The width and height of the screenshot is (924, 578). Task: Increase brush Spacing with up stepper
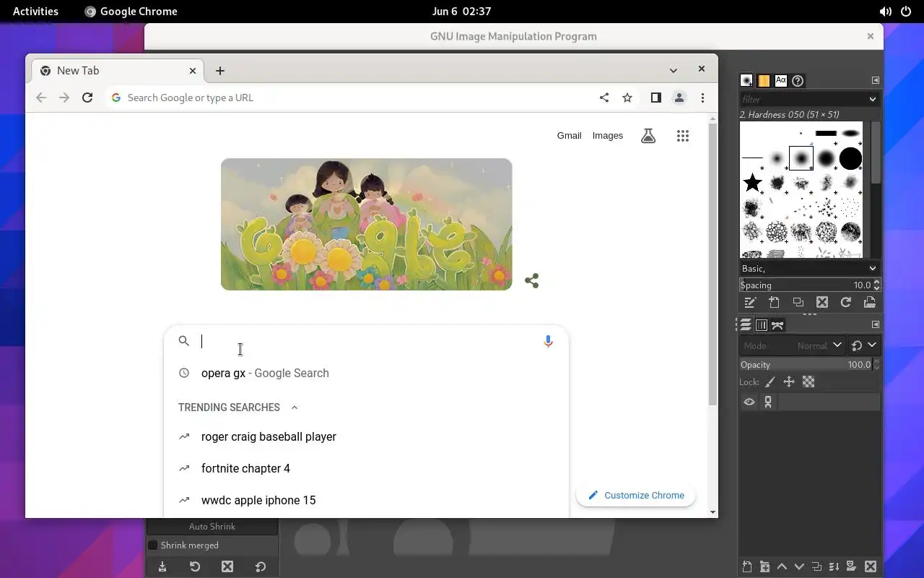click(877, 282)
